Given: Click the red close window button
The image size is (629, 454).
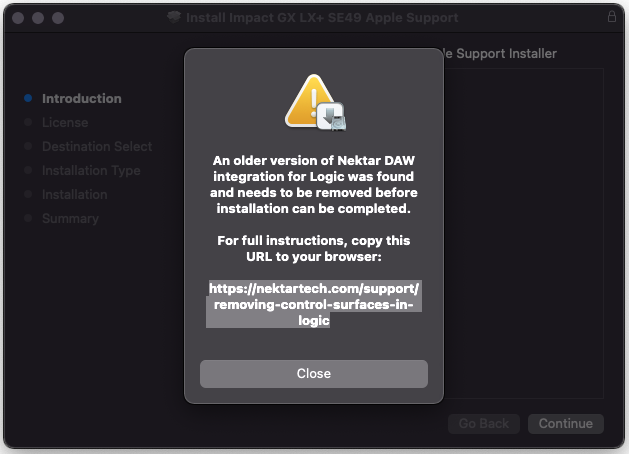Looking at the screenshot, I should (x=18, y=18).
